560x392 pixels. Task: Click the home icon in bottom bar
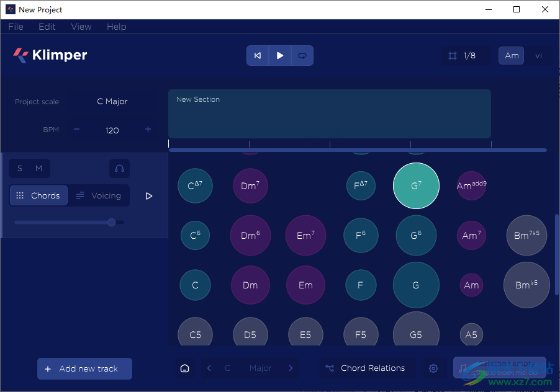[184, 368]
